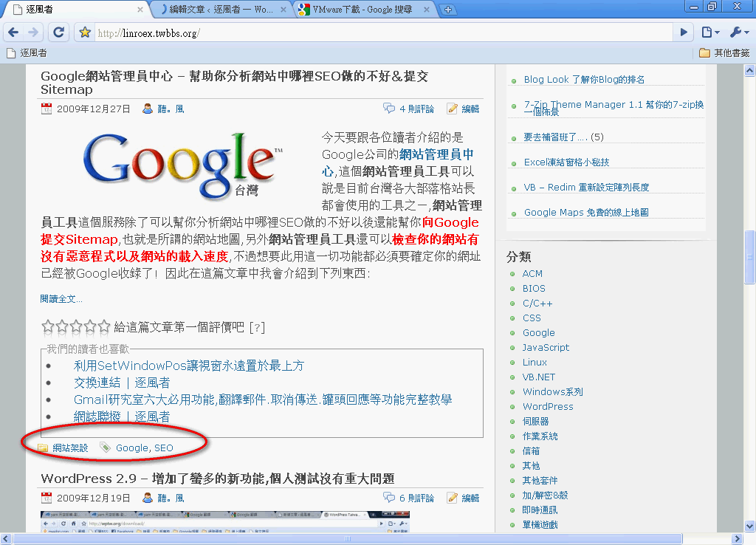Open the WordPress 2.9 post screenshot thumbnail
Image resolution: width=756 pixels, height=545 pixels.
(225, 522)
